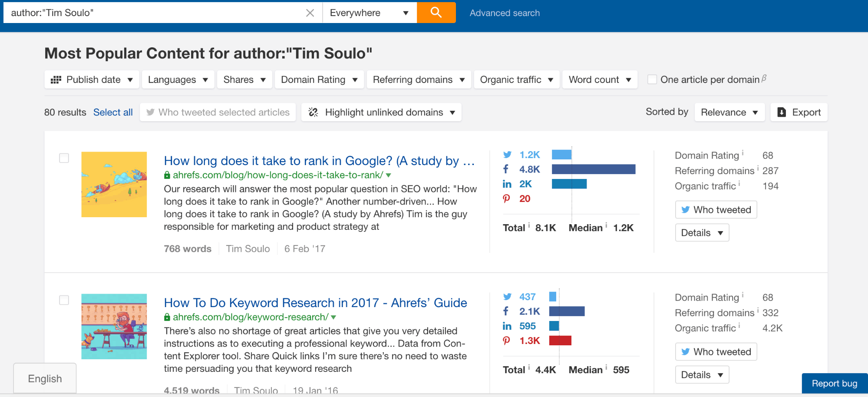Open the Word count filter dropdown

click(x=600, y=79)
